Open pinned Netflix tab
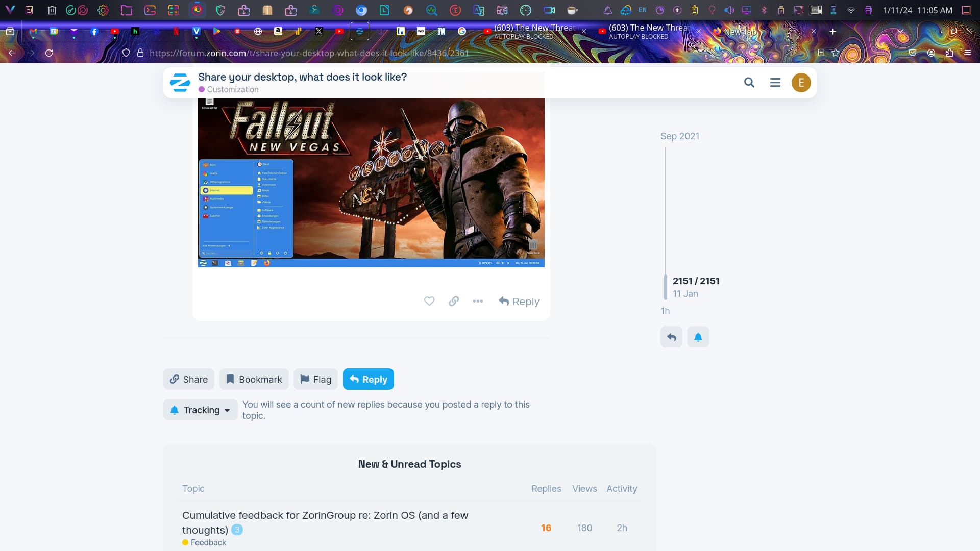This screenshot has width=980, height=551. 176,32
